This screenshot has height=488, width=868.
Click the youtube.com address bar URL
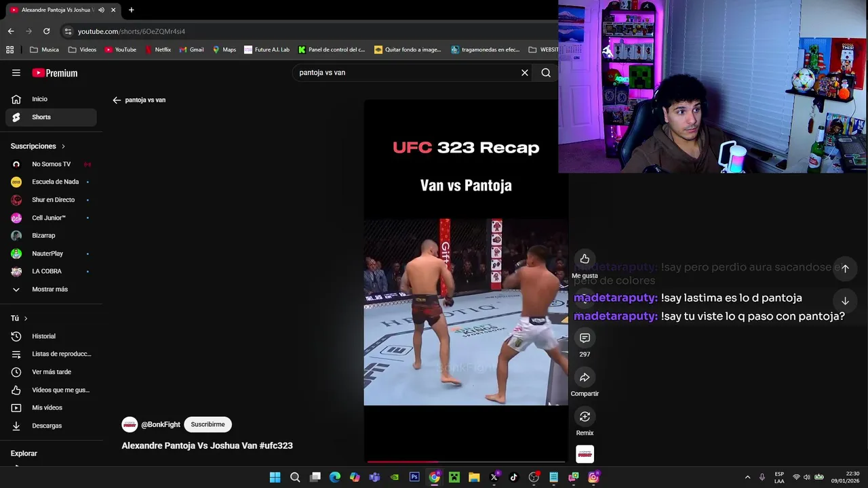132,31
